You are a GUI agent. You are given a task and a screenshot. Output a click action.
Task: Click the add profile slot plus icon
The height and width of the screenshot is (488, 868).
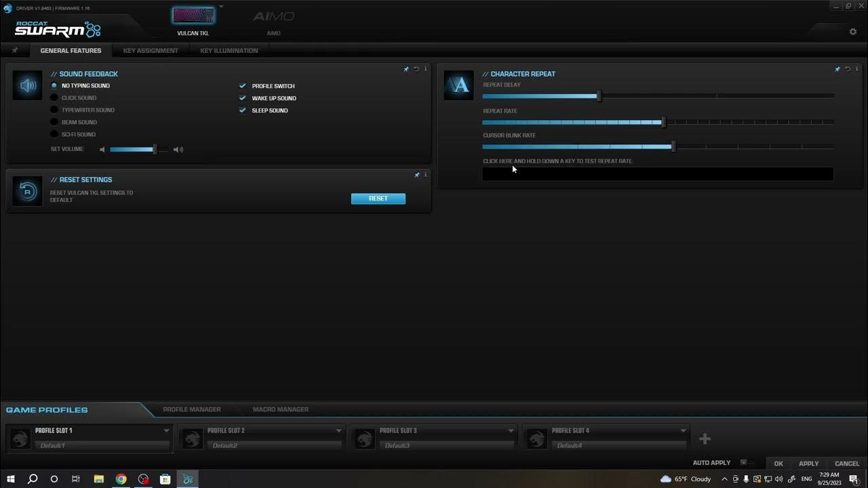(x=705, y=439)
